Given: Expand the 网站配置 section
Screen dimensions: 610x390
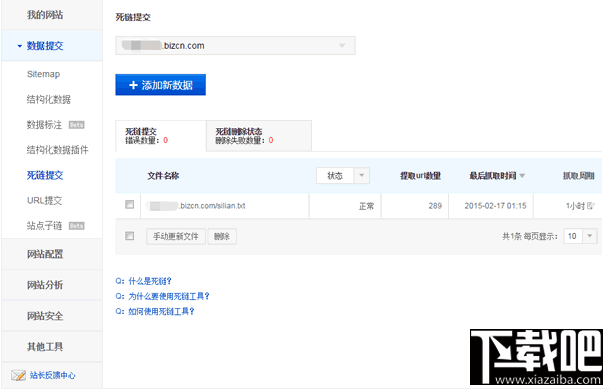Looking at the screenshot, I should point(45,254).
